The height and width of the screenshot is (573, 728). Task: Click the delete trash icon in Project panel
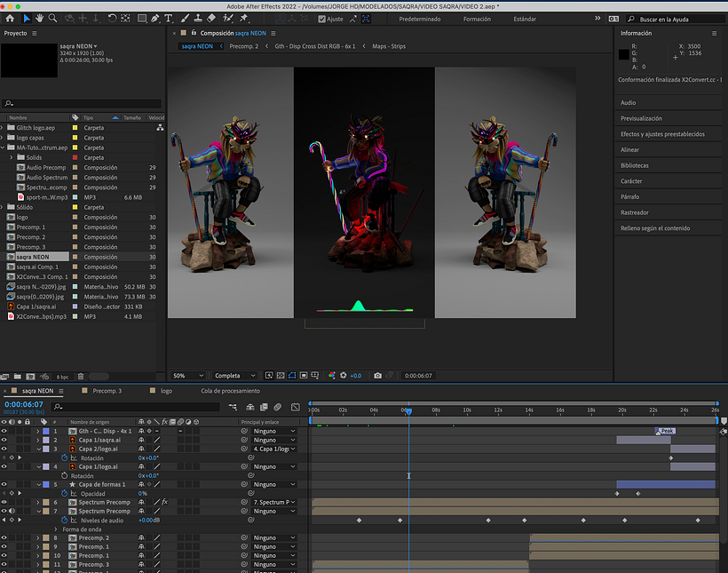(81, 377)
